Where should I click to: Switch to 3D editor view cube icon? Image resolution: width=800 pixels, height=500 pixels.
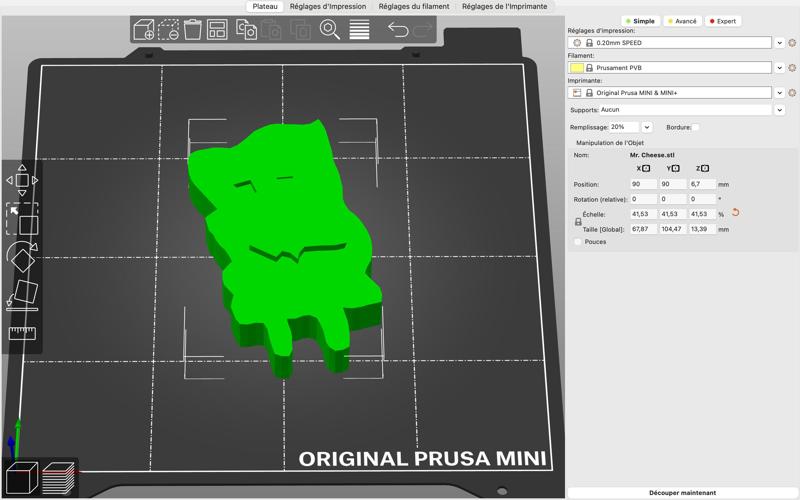21,478
